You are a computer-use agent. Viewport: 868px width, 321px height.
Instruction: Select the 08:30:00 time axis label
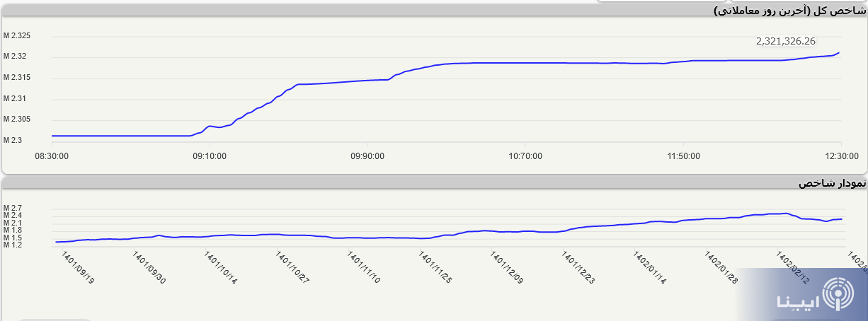pyautogui.click(x=52, y=156)
